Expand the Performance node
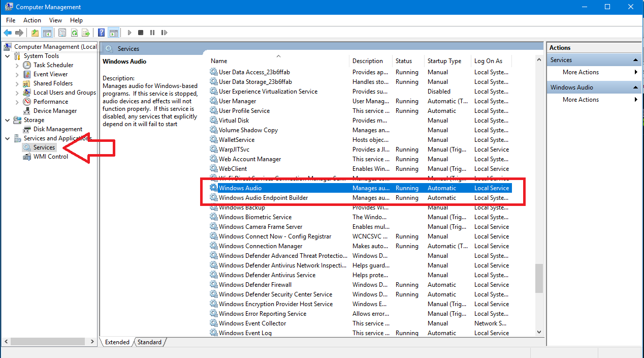 [17, 102]
